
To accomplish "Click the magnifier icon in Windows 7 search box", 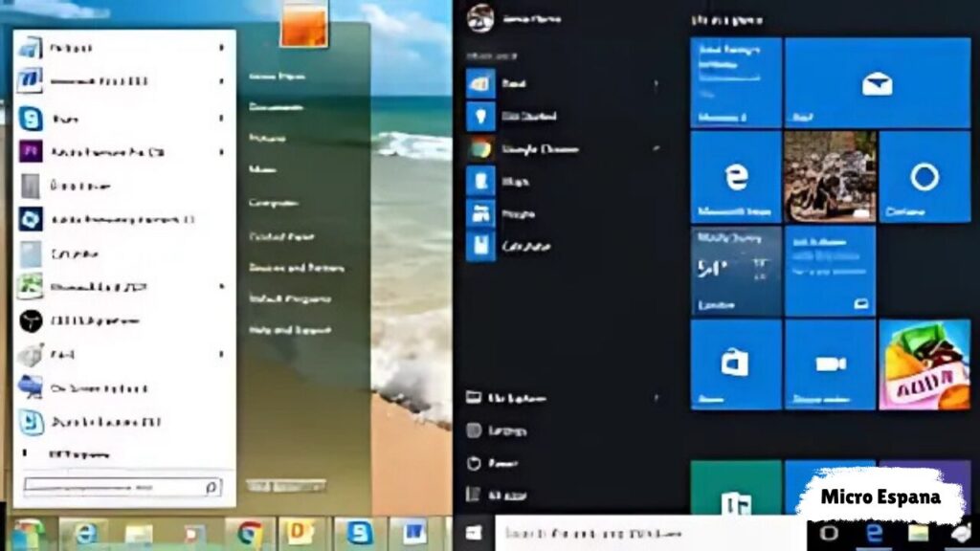I will [x=212, y=487].
